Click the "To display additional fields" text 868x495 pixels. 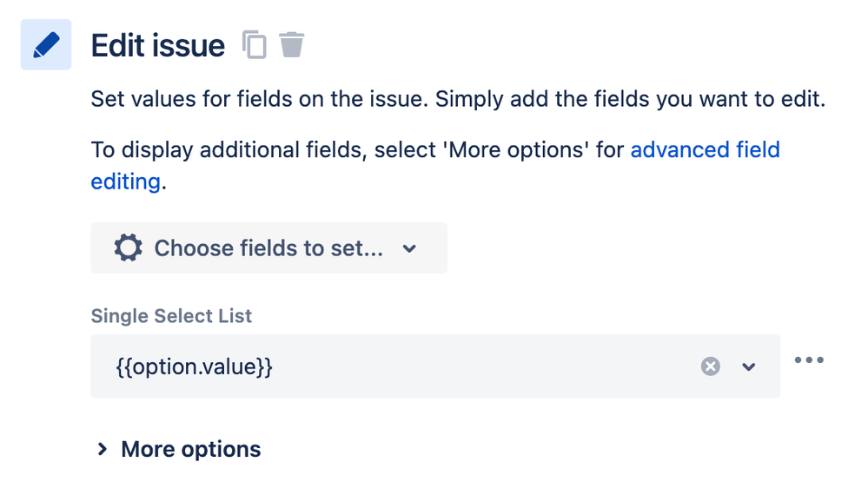(222, 149)
